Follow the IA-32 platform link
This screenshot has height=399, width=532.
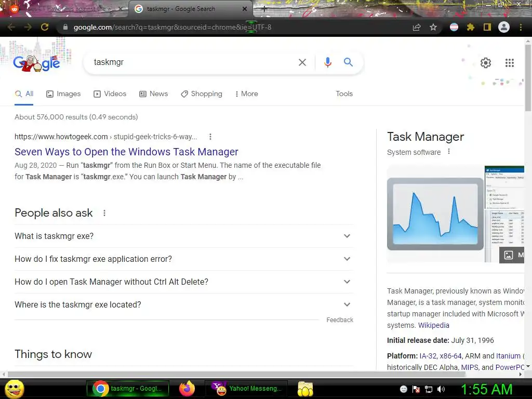point(428,356)
